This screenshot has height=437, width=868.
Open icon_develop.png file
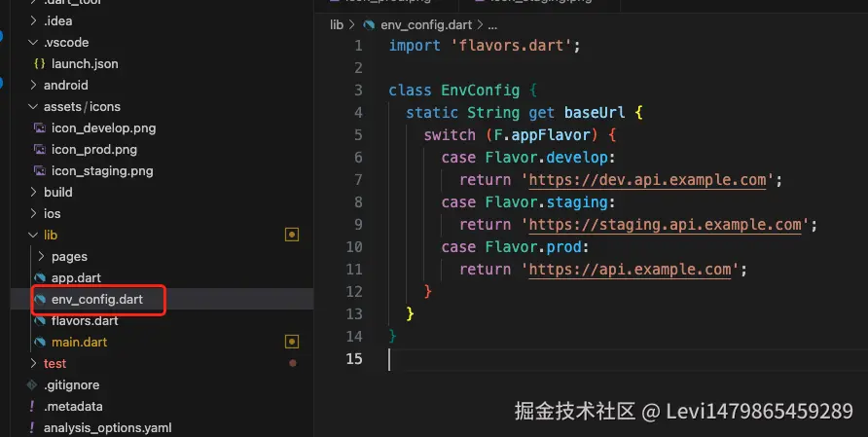point(103,127)
